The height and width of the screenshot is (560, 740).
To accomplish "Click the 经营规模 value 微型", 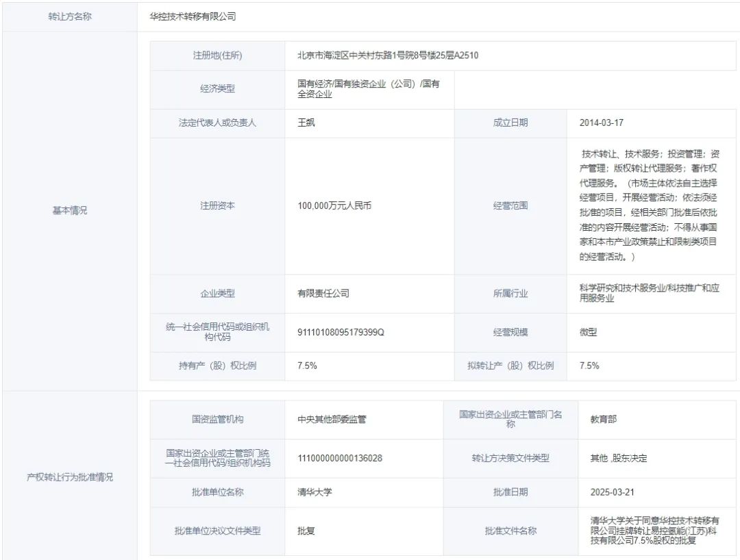I will 588,332.
